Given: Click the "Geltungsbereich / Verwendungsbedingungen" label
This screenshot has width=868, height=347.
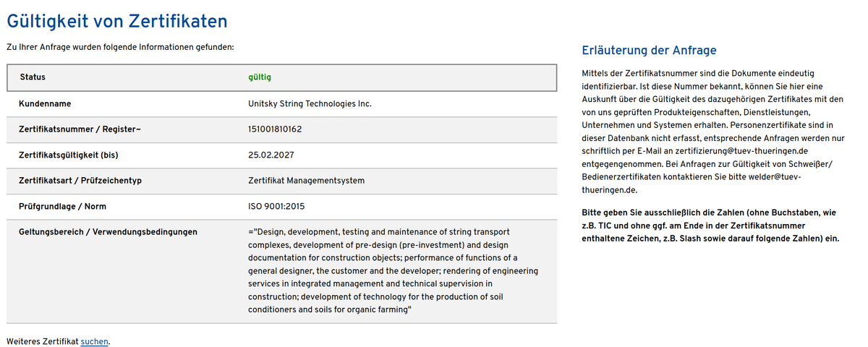Looking at the screenshot, I should (x=108, y=232).
